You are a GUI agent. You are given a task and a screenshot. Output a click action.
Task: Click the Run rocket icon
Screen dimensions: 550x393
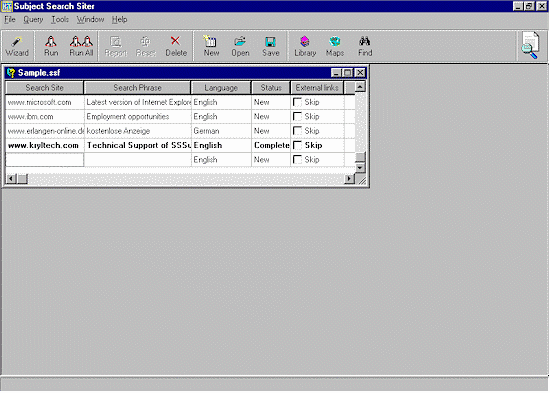tap(51, 46)
